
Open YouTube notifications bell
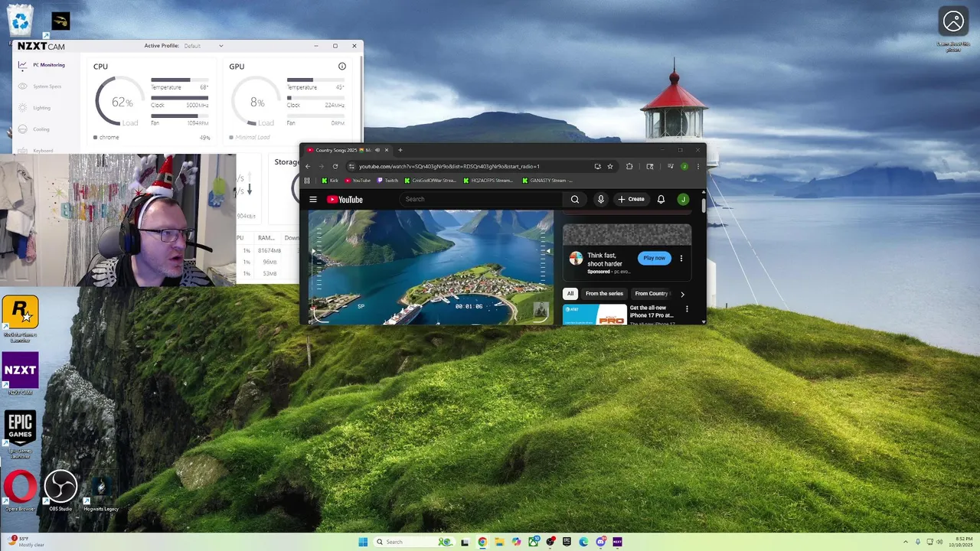pyautogui.click(x=661, y=200)
